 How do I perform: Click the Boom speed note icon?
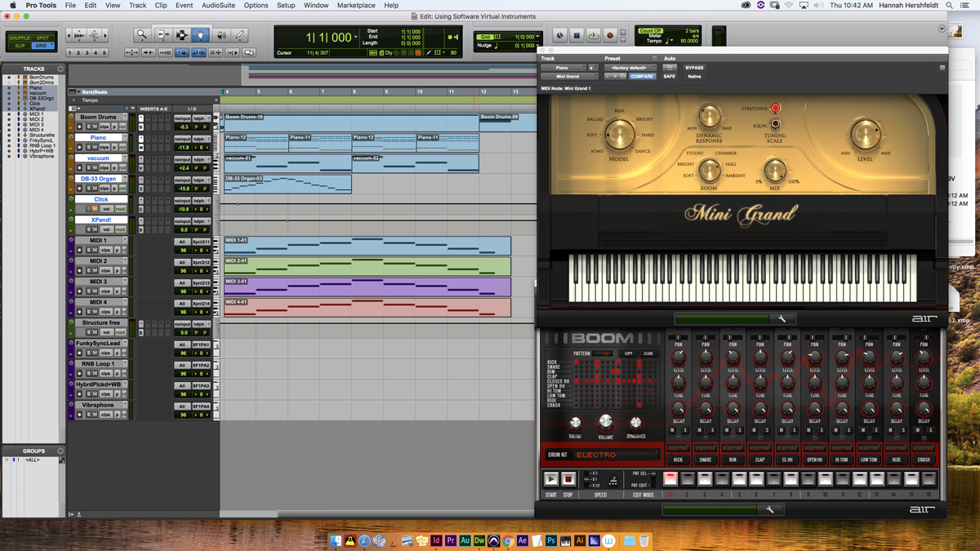(612, 482)
